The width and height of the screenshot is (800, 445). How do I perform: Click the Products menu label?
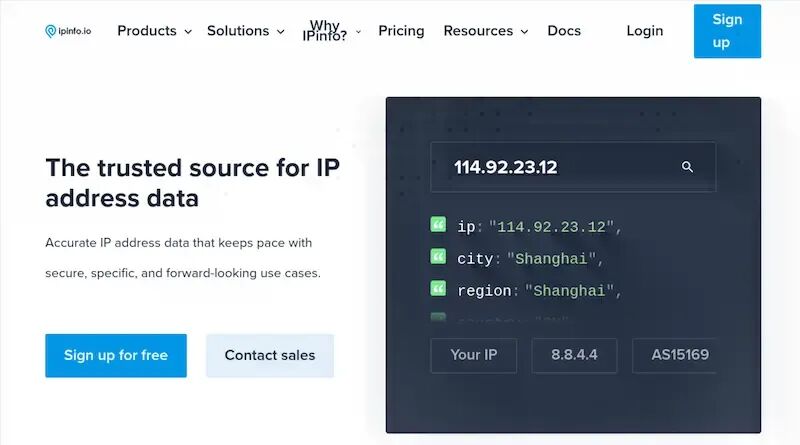coord(147,31)
